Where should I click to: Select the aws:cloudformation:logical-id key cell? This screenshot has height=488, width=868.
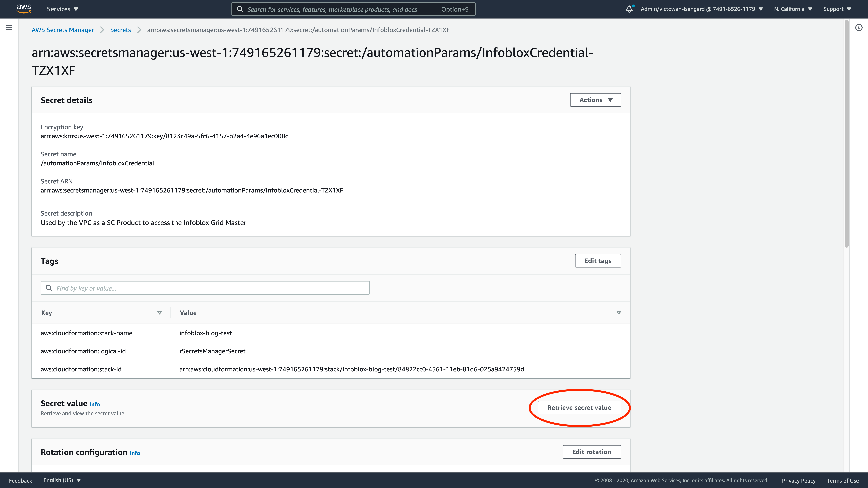click(x=83, y=351)
